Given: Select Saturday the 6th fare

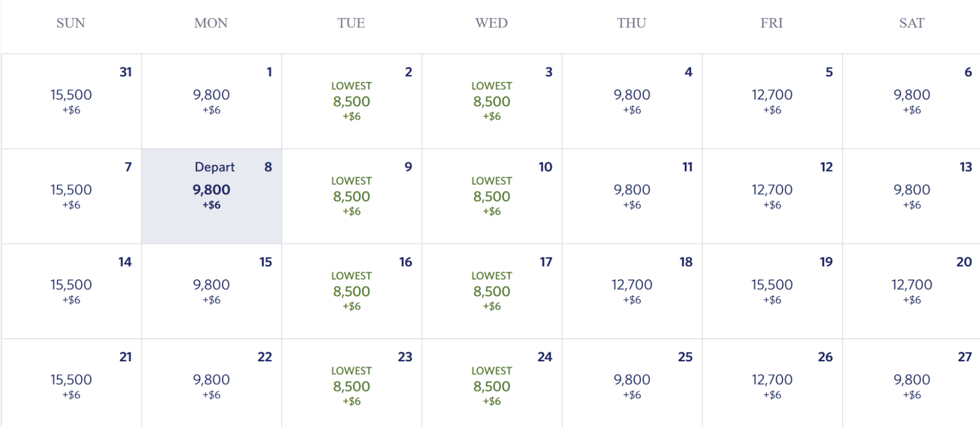Looking at the screenshot, I should pyautogui.click(x=912, y=101).
